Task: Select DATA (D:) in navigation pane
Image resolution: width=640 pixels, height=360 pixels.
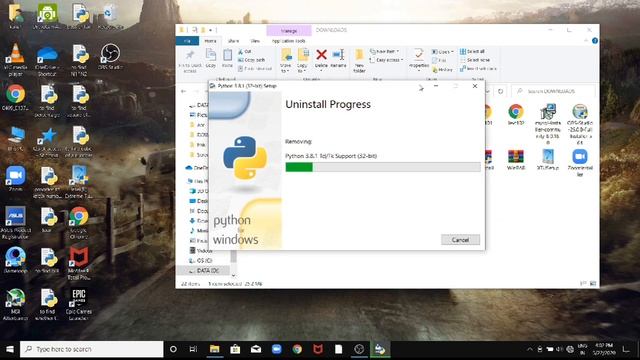Action: 203,270
